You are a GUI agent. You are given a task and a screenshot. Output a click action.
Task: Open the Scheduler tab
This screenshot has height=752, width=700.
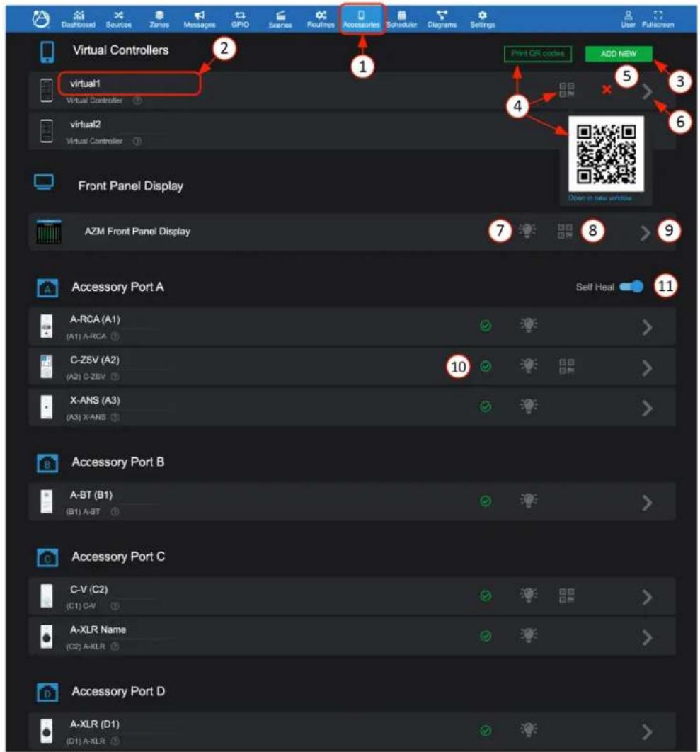point(402,19)
